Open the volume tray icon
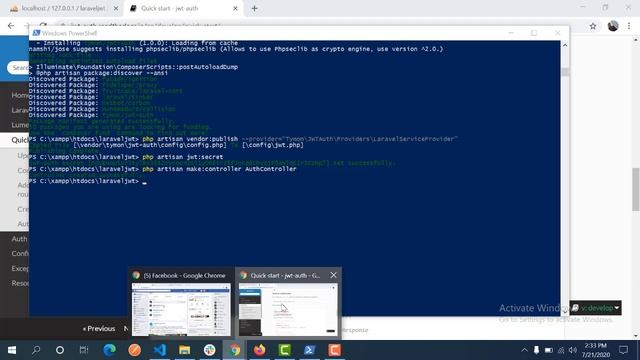The image size is (640, 360). click(573, 350)
